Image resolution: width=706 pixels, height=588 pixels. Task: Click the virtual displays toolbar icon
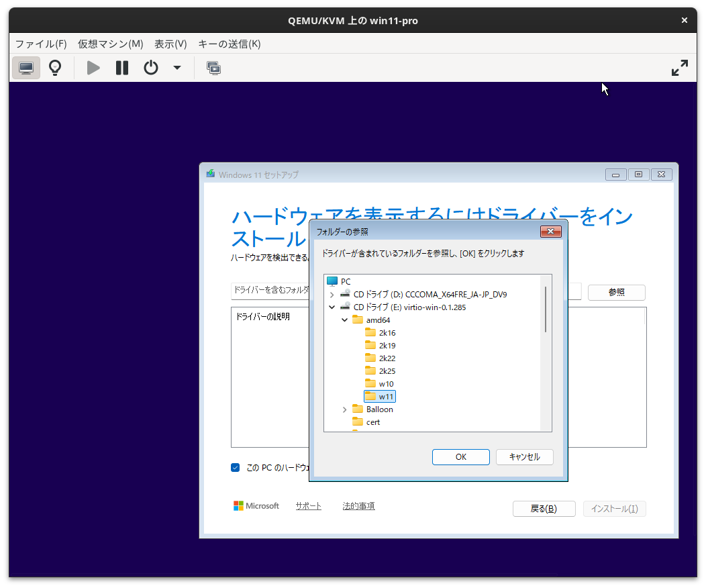coord(213,68)
